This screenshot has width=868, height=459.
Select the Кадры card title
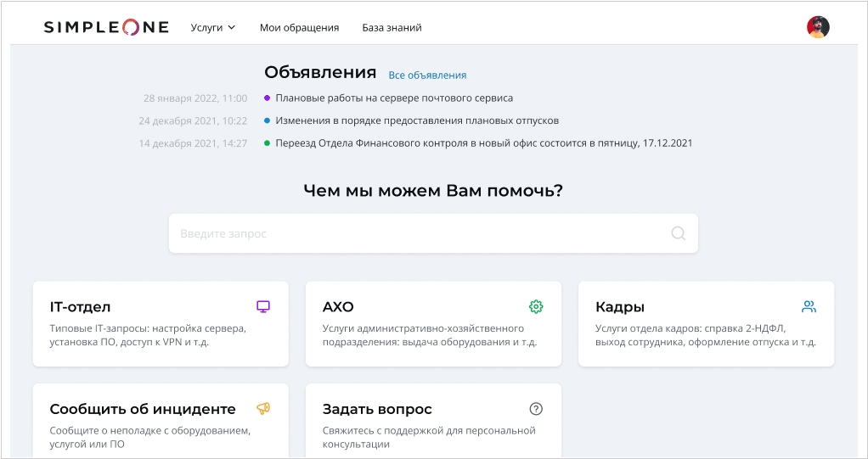click(x=619, y=306)
